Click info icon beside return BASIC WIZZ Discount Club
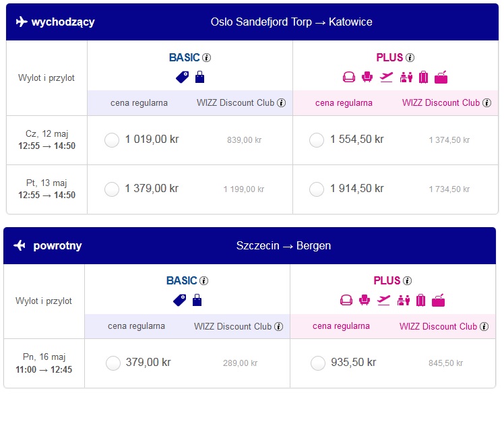 coord(279,326)
